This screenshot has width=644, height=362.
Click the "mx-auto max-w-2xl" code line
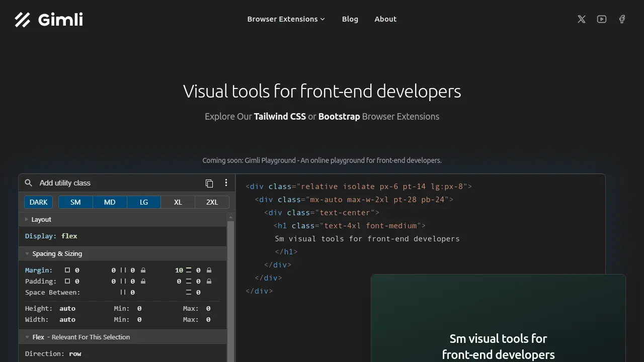(x=354, y=200)
